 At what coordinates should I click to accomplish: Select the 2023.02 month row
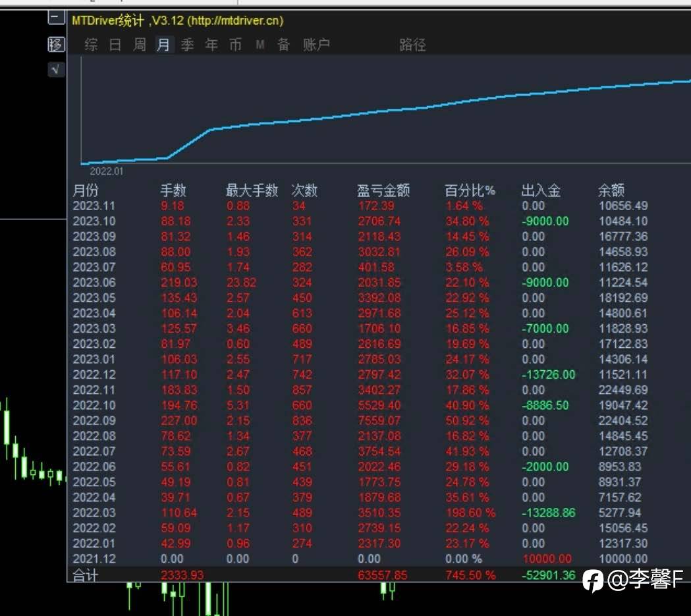[x=360, y=344]
